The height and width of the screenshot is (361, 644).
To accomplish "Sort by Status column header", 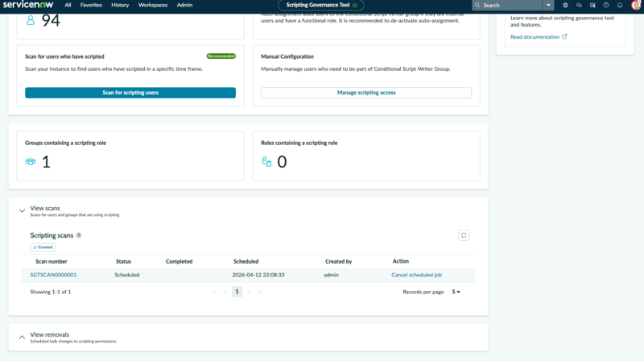I will (123, 262).
